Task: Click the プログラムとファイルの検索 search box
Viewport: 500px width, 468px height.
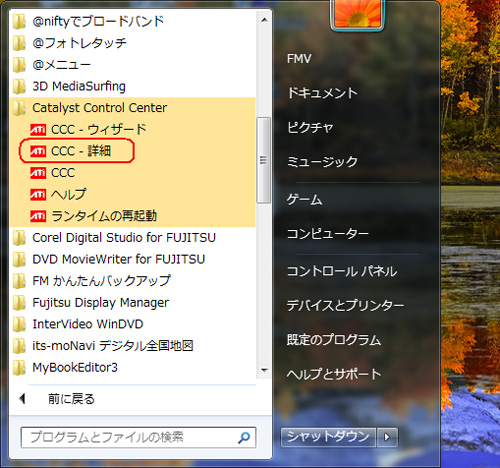Action: (x=138, y=437)
